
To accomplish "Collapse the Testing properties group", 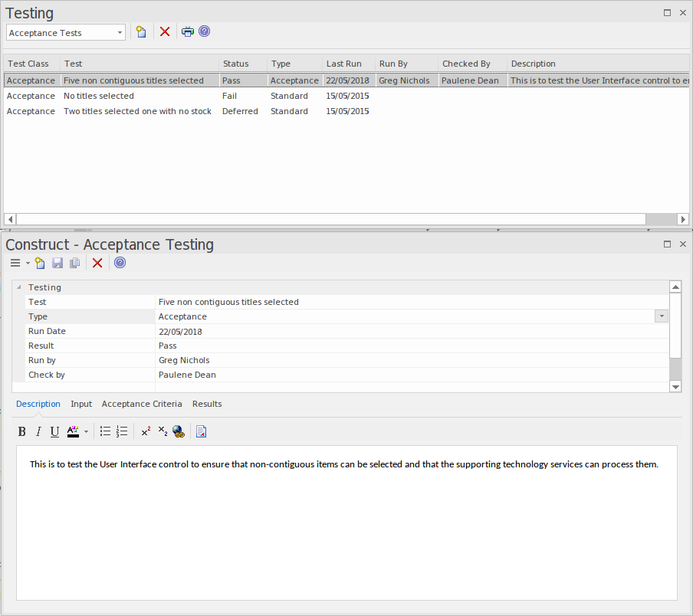I will click(17, 287).
